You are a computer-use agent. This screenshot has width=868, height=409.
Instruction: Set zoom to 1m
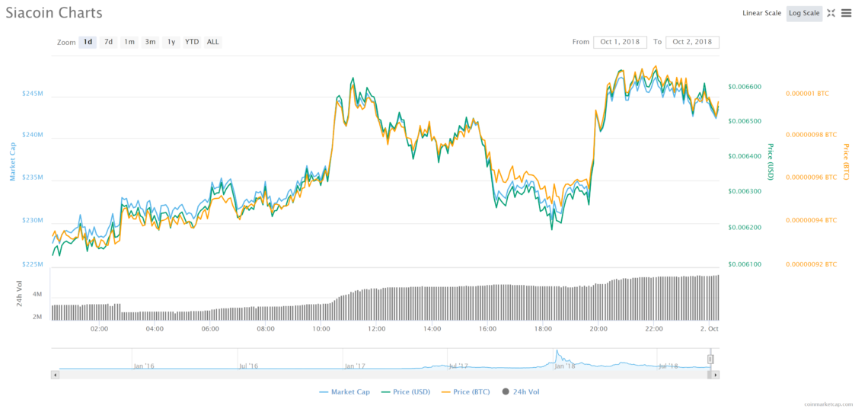(x=129, y=42)
